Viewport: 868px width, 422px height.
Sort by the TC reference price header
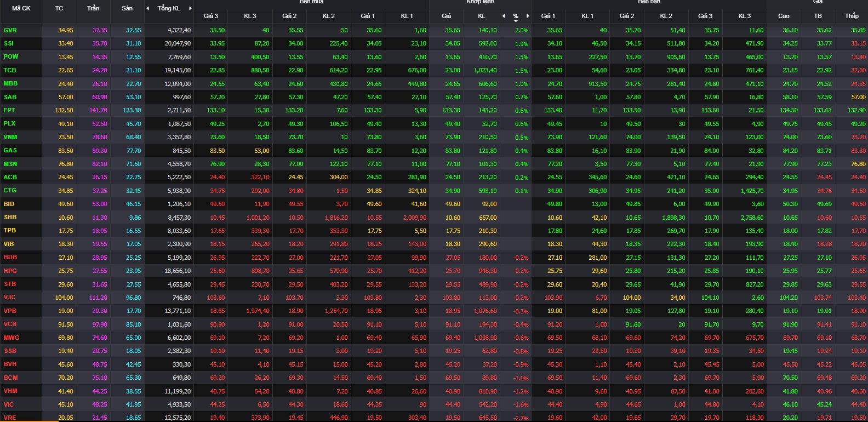coord(59,8)
